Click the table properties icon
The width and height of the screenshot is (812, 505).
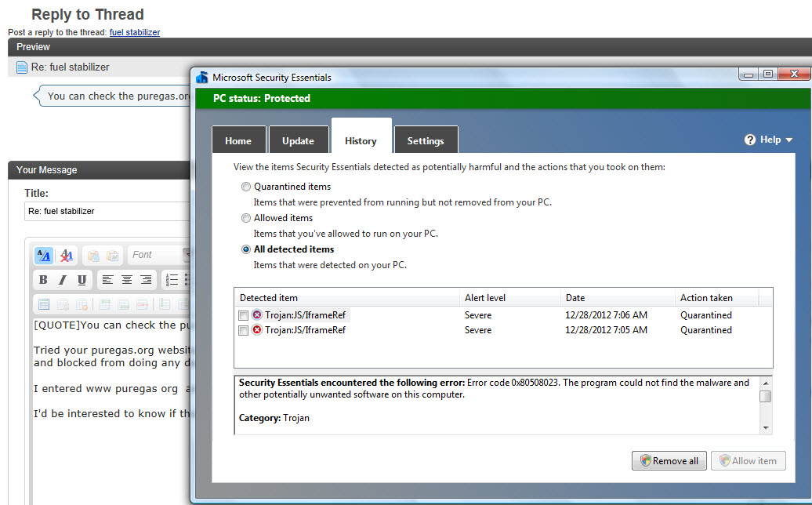(x=63, y=304)
